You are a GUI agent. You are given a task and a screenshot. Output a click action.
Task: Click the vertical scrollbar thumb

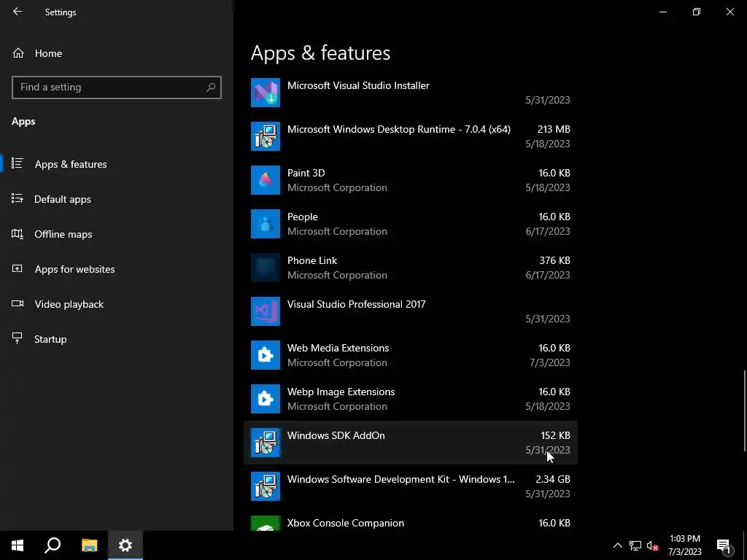click(x=745, y=411)
